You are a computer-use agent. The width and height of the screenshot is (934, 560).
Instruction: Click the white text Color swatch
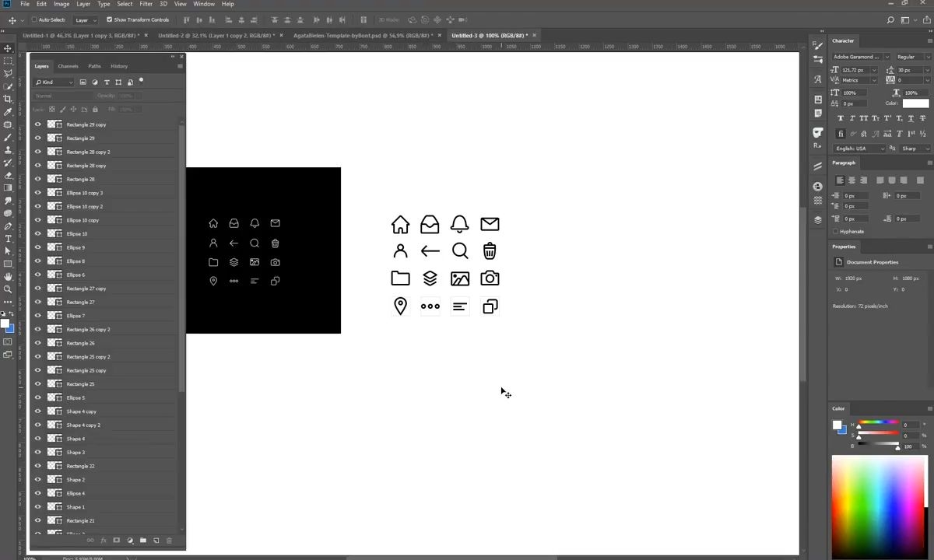click(915, 103)
